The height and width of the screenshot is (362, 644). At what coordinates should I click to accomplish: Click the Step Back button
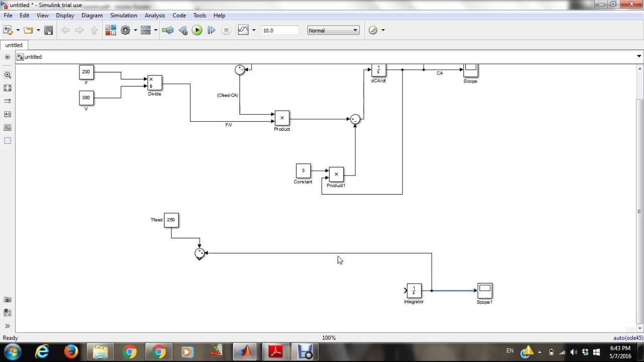(x=183, y=30)
